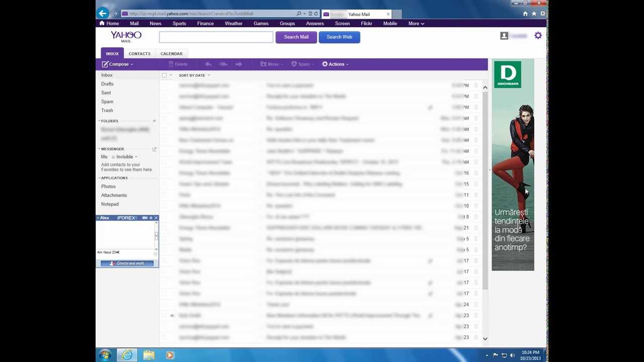Launch Windows Media Player from the taskbar

(170, 355)
